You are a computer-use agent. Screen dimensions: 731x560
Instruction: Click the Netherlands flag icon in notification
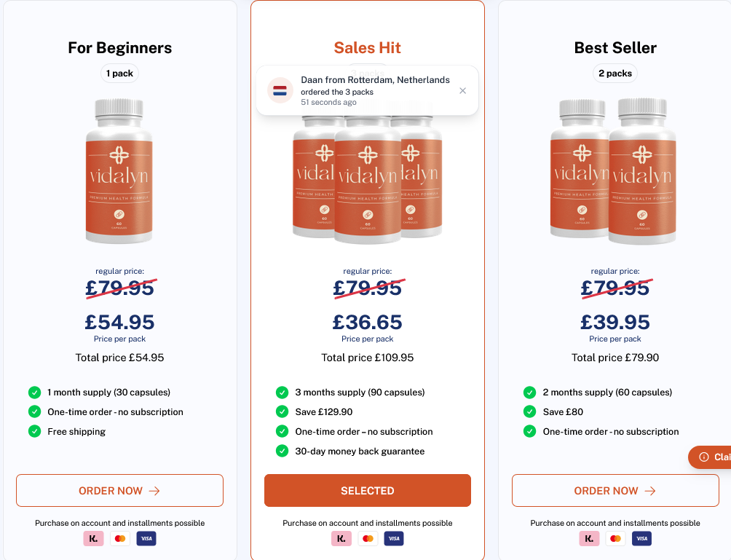coord(280,91)
